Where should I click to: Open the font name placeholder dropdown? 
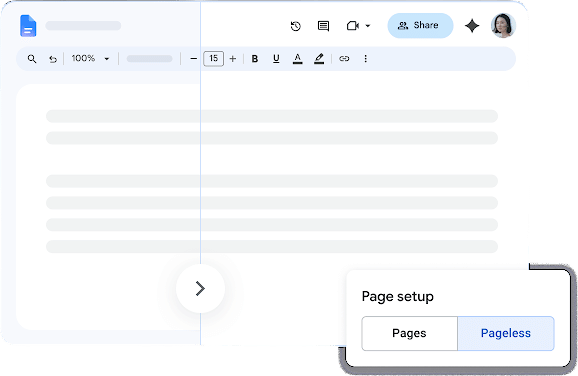pyautogui.click(x=149, y=59)
